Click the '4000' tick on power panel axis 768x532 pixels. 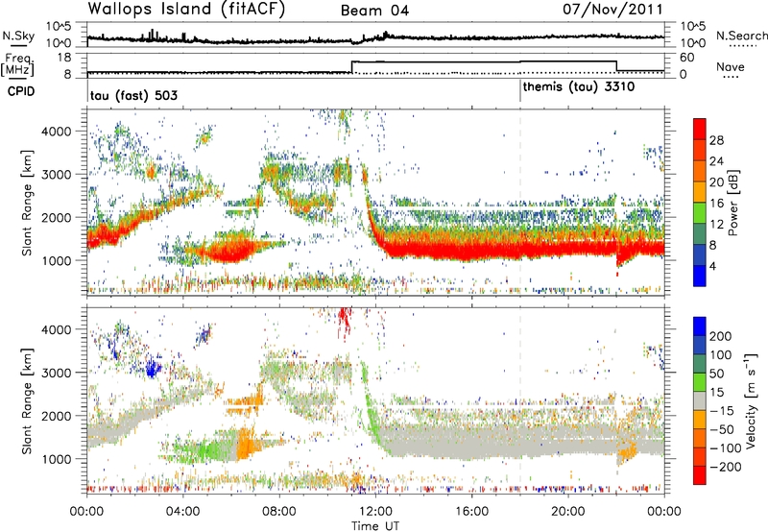pos(56,132)
